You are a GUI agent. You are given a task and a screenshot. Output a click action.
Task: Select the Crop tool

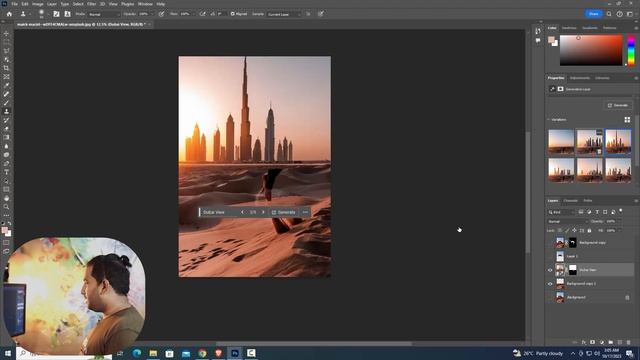6,68
